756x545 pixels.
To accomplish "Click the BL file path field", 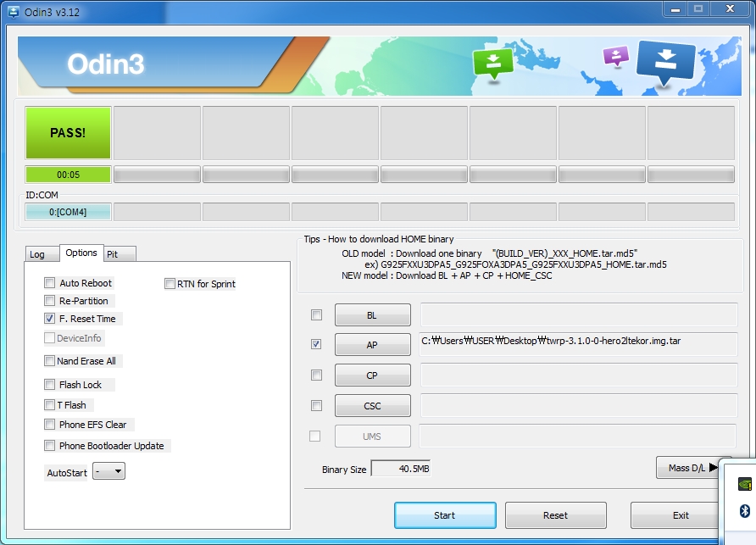I will coord(579,315).
